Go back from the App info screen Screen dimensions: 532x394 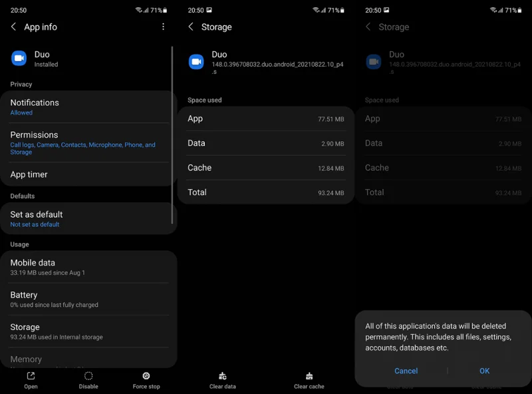[x=13, y=27]
